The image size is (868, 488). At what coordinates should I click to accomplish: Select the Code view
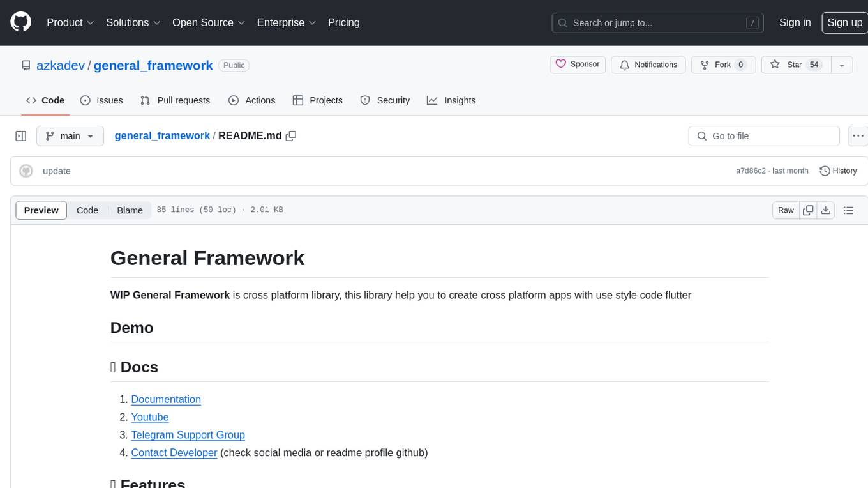(x=87, y=210)
